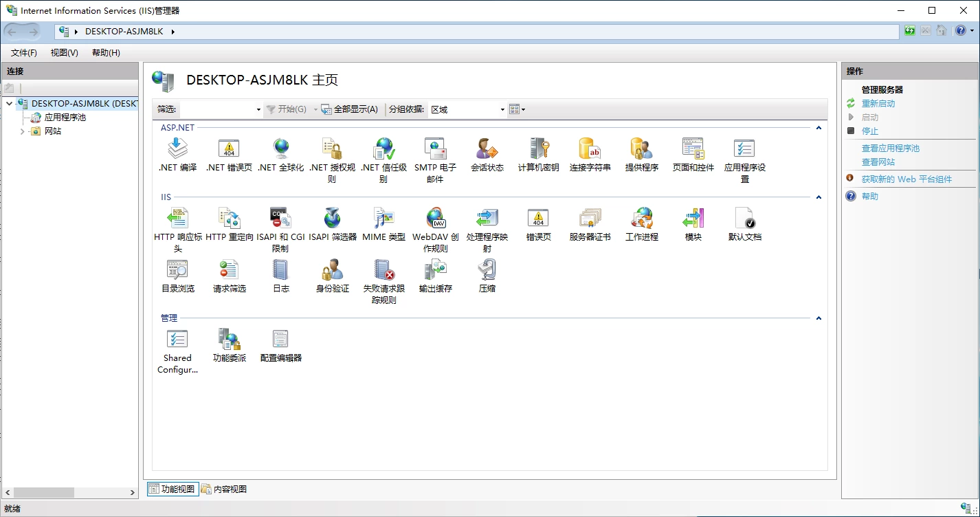Open the 身份验证 feature

332,276
